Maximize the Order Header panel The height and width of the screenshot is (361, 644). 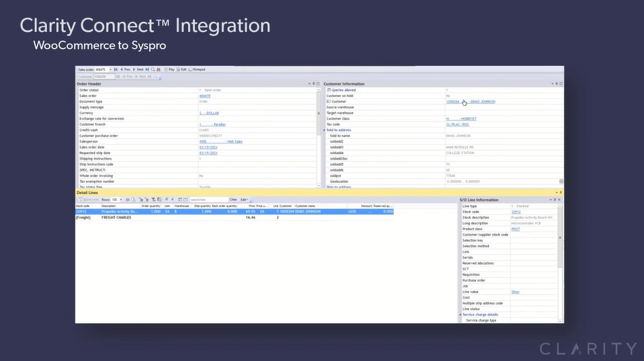point(318,83)
